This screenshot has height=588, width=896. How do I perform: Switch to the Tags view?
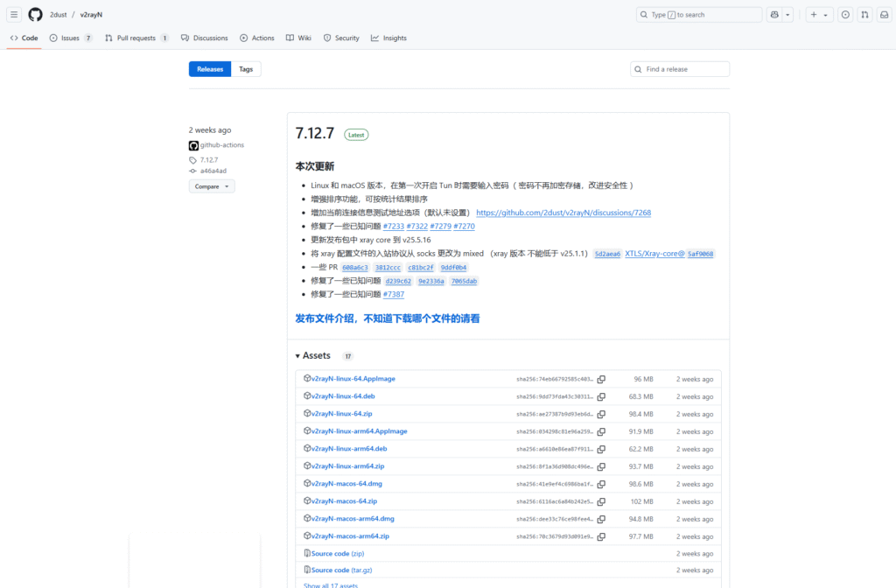click(x=246, y=69)
